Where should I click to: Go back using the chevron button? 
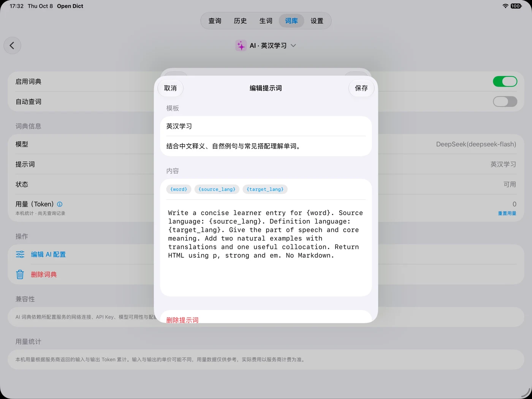point(12,46)
